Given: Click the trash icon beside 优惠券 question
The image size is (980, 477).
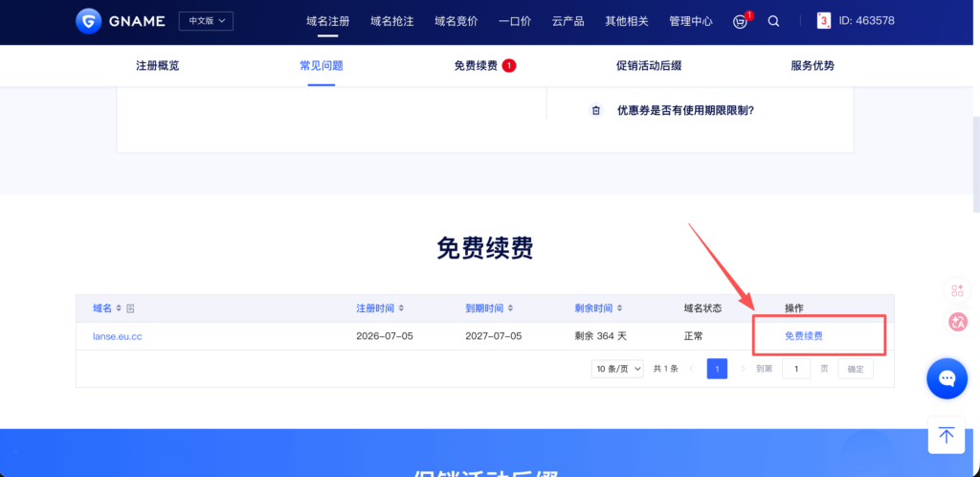Looking at the screenshot, I should [x=596, y=111].
